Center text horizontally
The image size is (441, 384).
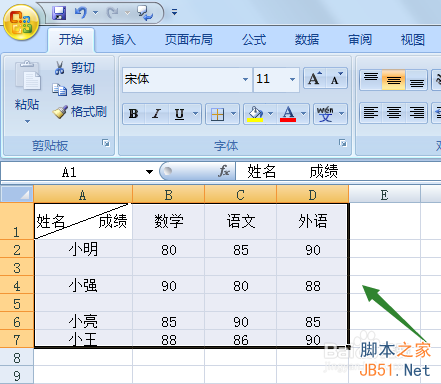click(x=394, y=113)
